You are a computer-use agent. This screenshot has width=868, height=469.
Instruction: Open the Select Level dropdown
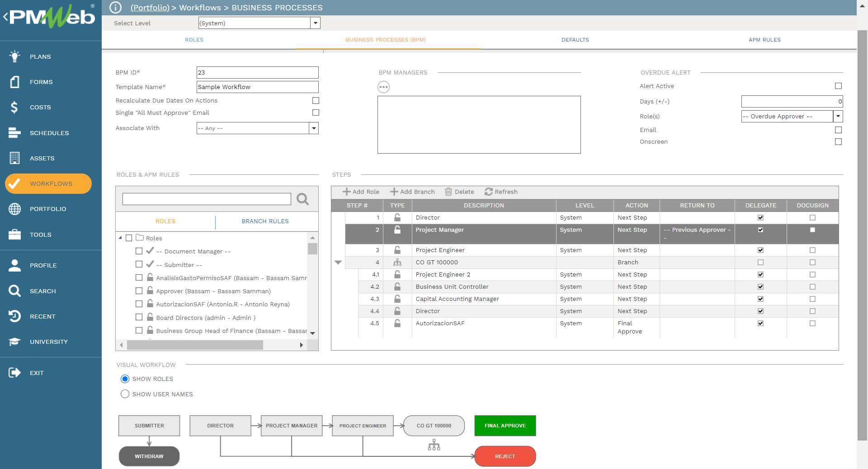315,23
